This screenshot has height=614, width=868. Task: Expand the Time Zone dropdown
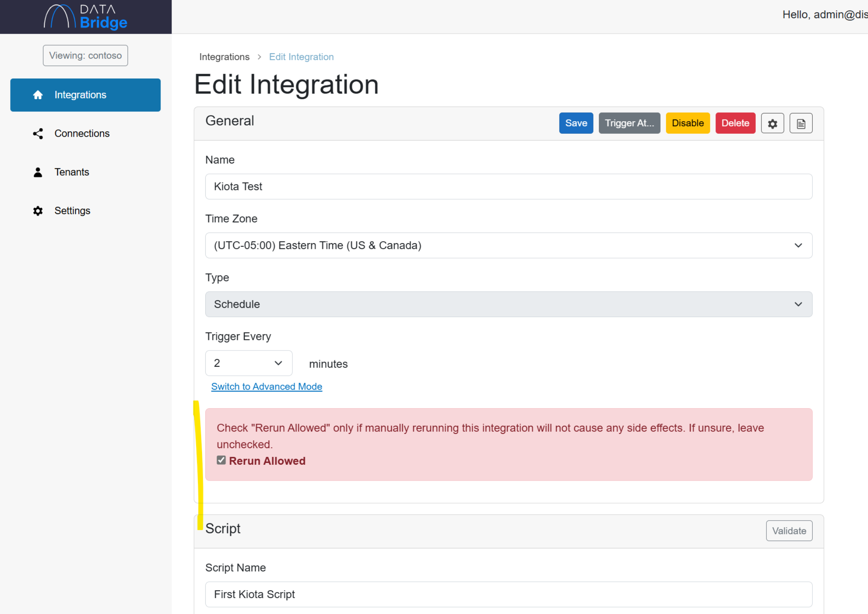click(x=508, y=245)
